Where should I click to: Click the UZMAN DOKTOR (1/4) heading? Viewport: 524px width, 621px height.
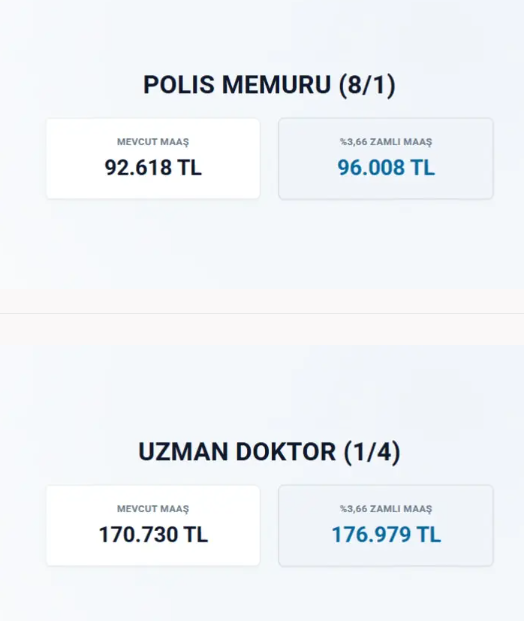(269, 452)
